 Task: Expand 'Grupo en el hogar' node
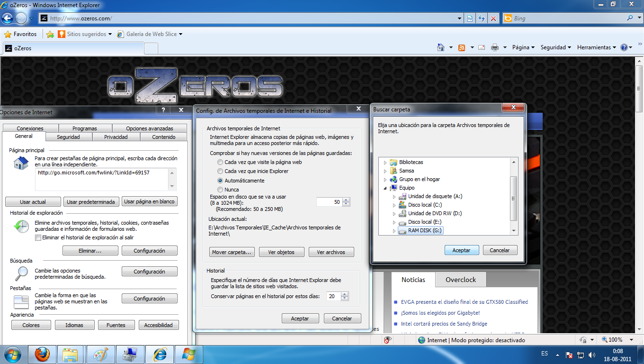[385, 179]
